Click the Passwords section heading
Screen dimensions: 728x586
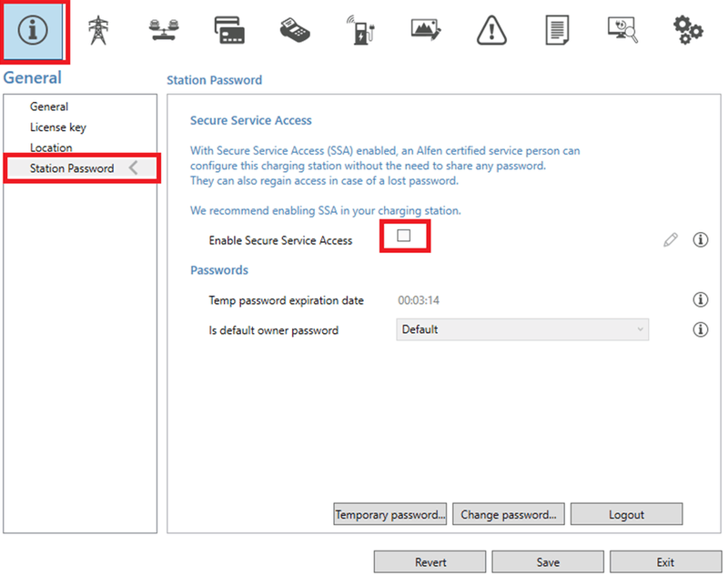[x=219, y=270]
